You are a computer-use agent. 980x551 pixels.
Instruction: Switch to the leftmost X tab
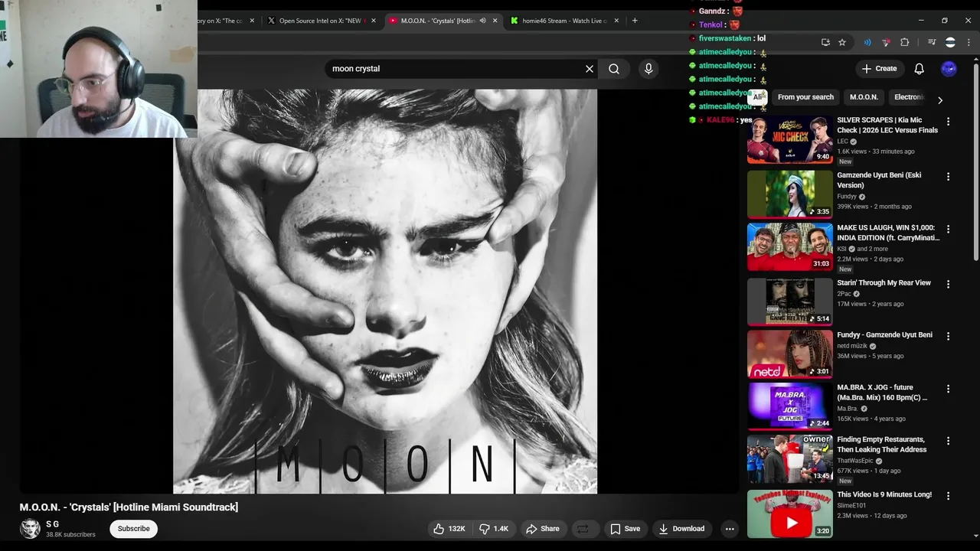224,21
